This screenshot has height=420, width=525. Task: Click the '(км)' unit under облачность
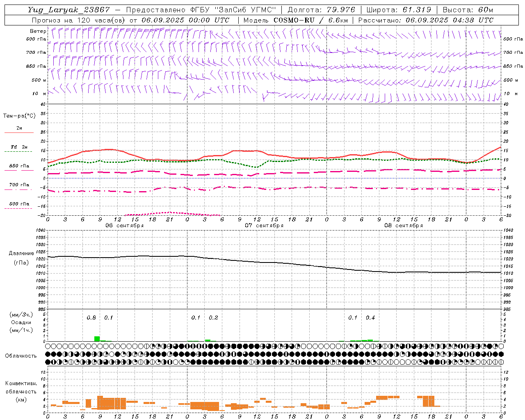pyautogui.click(x=21, y=399)
